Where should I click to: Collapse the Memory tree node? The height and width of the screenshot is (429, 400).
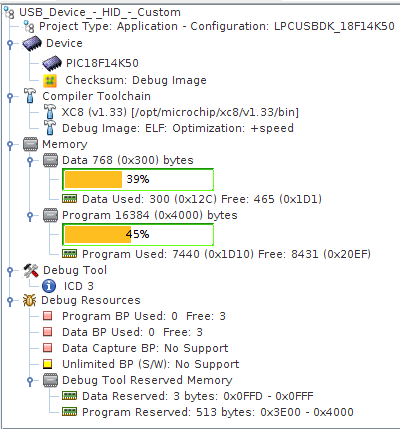tap(10, 144)
